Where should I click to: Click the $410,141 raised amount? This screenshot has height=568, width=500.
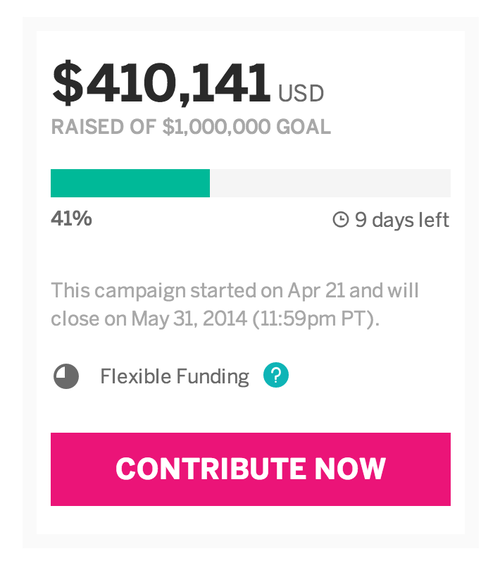161,83
